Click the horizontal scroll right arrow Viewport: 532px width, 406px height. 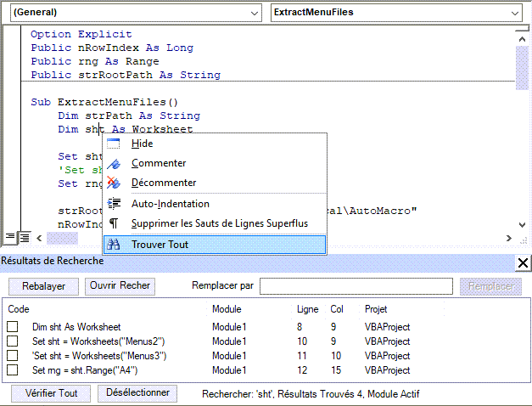coord(508,238)
